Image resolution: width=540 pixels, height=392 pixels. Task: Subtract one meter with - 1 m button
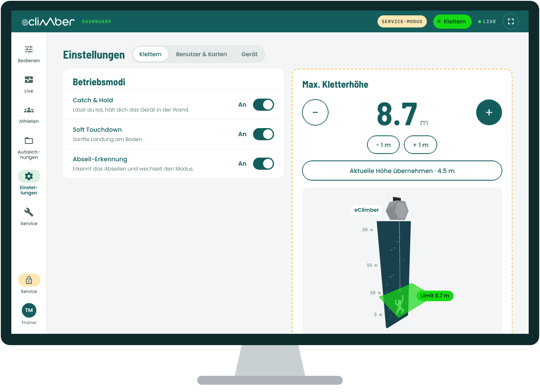point(383,145)
